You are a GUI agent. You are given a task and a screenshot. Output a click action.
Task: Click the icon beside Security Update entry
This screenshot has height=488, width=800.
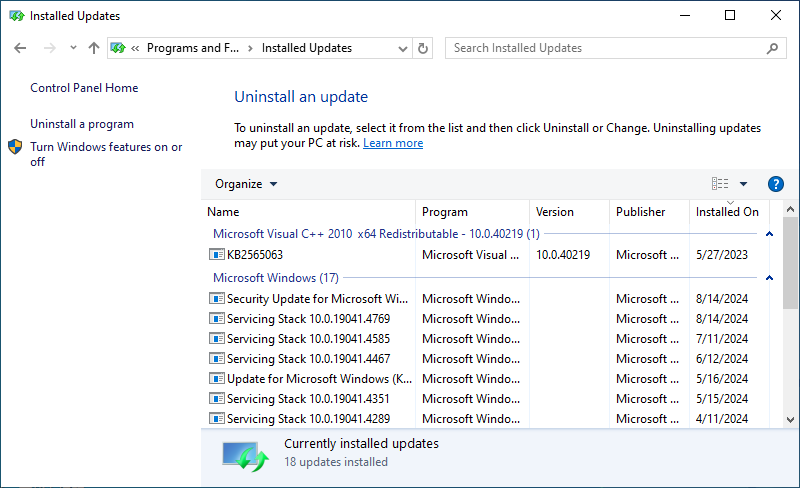pos(216,298)
